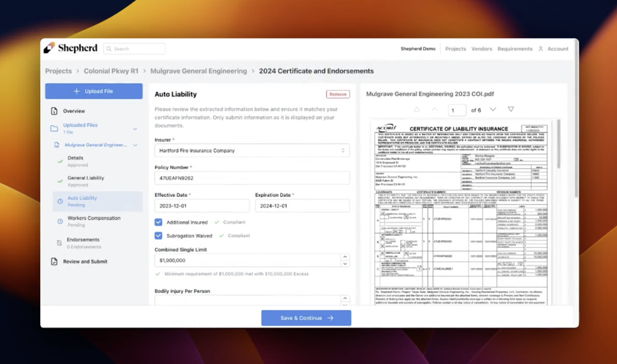Click Shepherd Demo in the header
This screenshot has width=617, height=364.
[x=418, y=49]
